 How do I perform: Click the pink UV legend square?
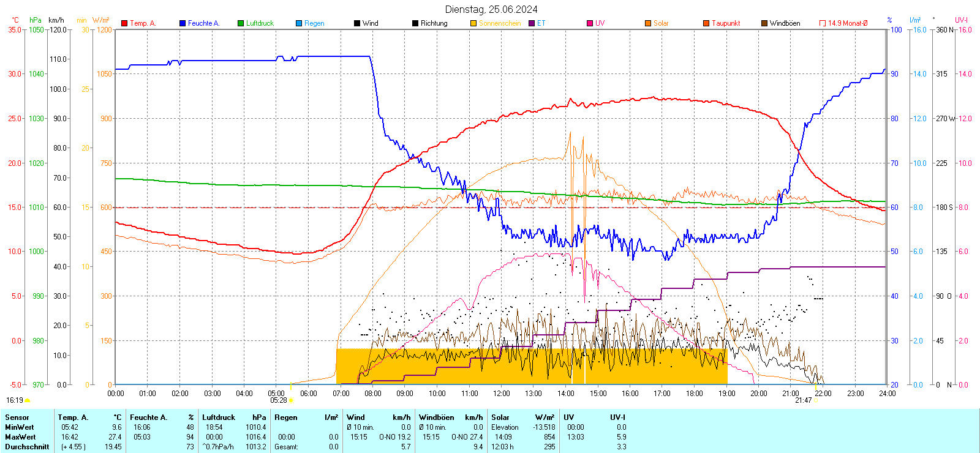point(590,23)
